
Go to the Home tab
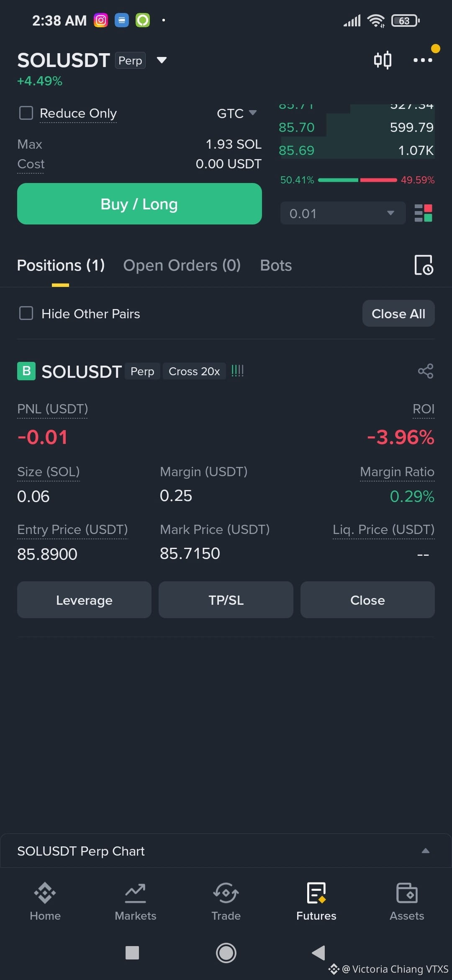[45, 901]
